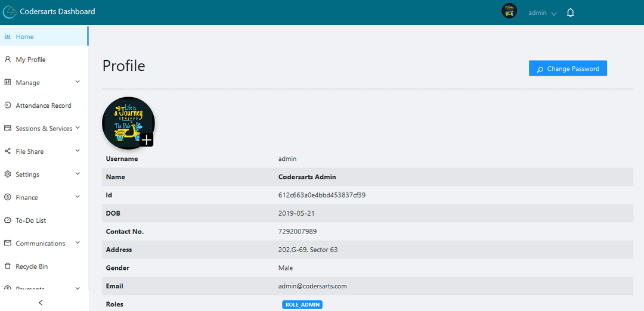The image size is (644, 311).
Task: Click the plus icon on profile picture
Action: click(147, 140)
